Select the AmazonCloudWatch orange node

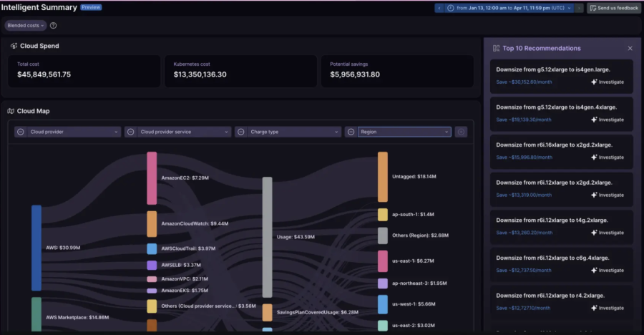(x=152, y=224)
